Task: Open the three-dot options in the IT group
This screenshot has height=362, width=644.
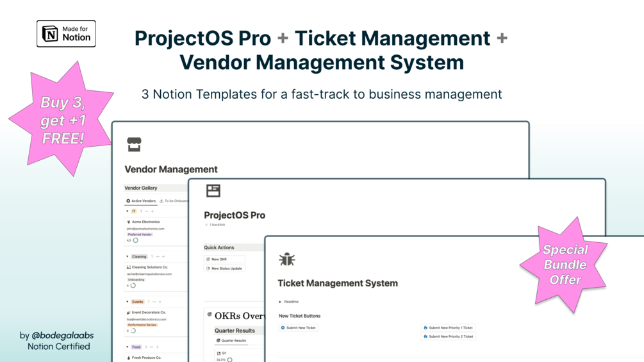Action: click(x=147, y=211)
